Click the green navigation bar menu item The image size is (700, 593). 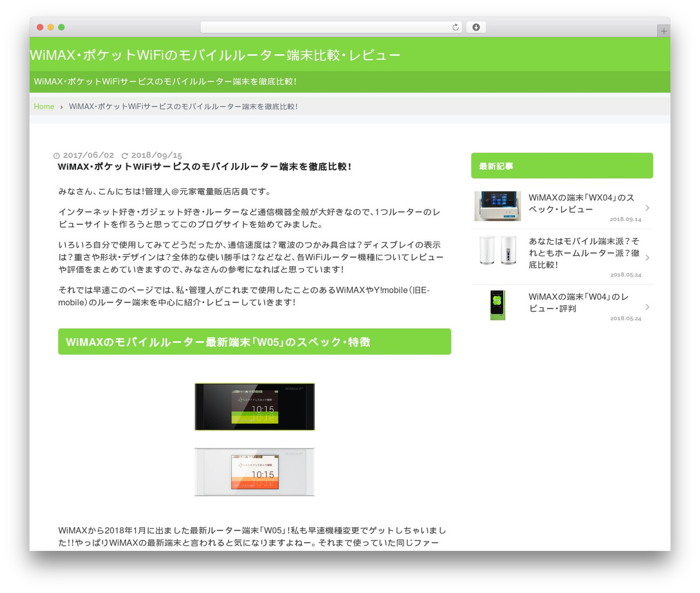click(x=165, y=82)
